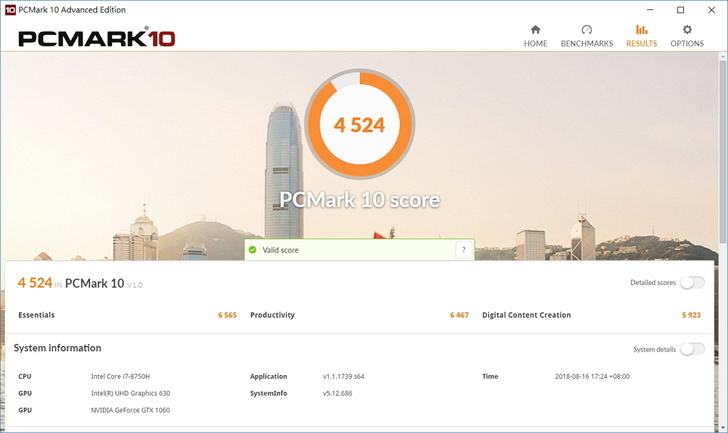Image resolution: width=728 pixels, height=433 pixels.
Task: Click the NVIDIA GeForce GTX 1060 value
Action: pyautogui.click(x=130, y=410)
